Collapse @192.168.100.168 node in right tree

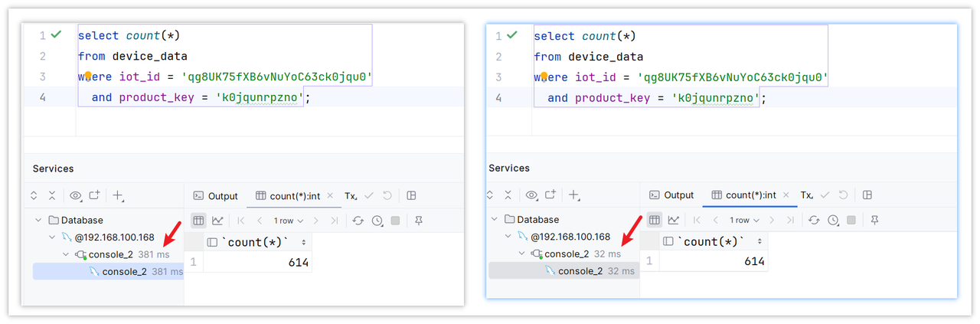click(x=508, y=237)
